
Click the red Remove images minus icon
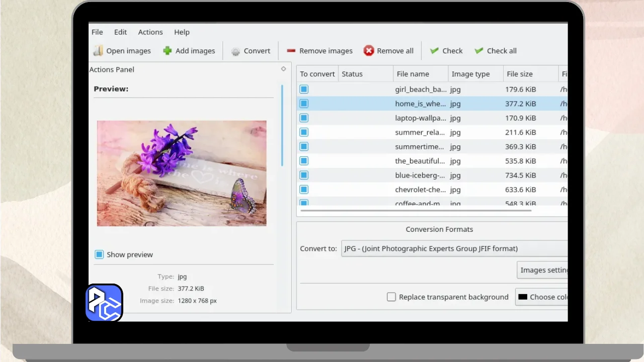click(291, 51)
